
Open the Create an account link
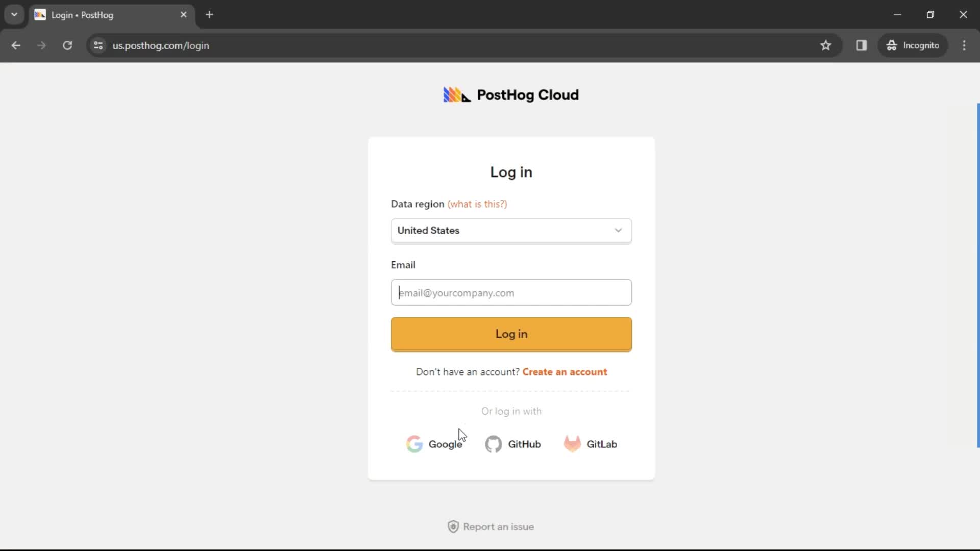click(565, 372)
